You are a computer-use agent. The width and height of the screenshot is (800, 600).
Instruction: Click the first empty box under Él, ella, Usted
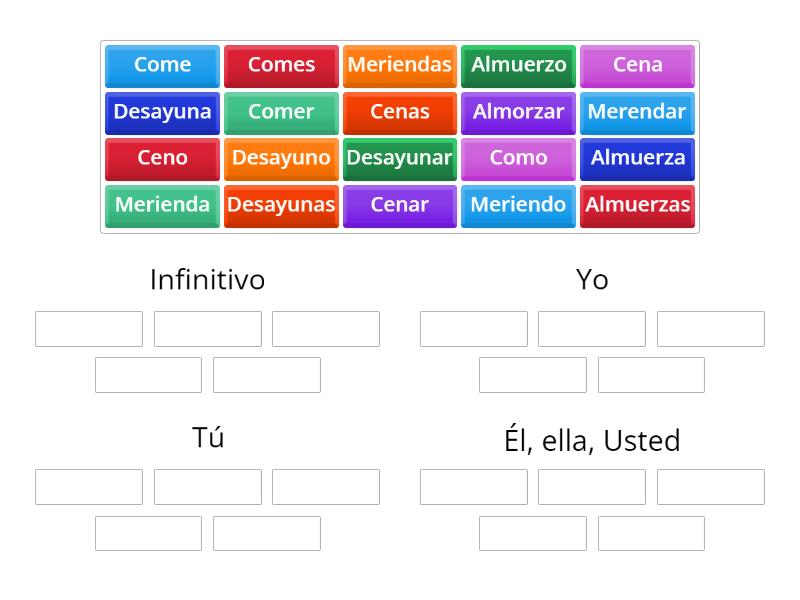[473, 487]
